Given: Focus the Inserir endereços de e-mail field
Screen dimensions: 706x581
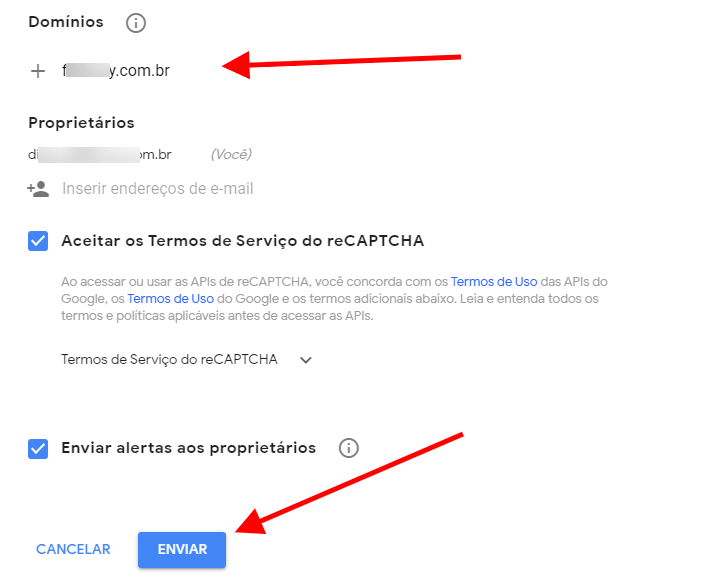Looking at the screenshot, I should (x=158, y=189).
